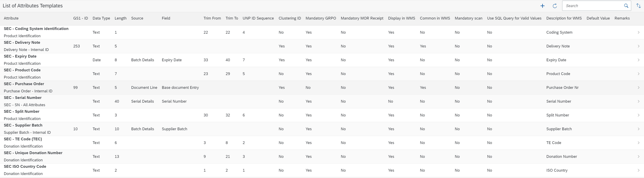Open SEC - Purchase Order row chevron

(639, 87)
